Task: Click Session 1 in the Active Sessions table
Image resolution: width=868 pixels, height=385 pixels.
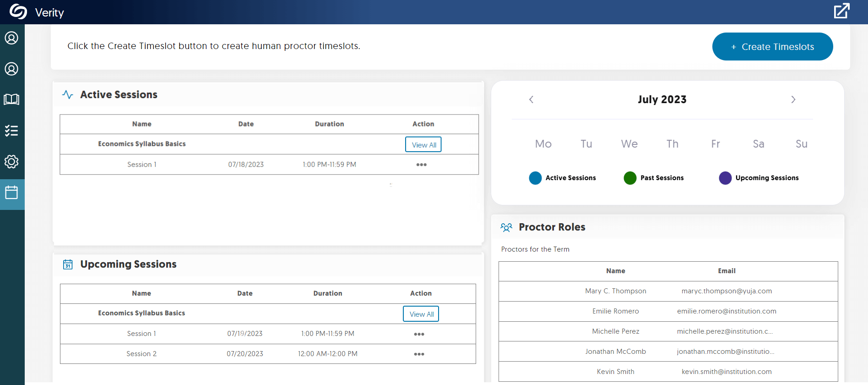Action: 142,165
